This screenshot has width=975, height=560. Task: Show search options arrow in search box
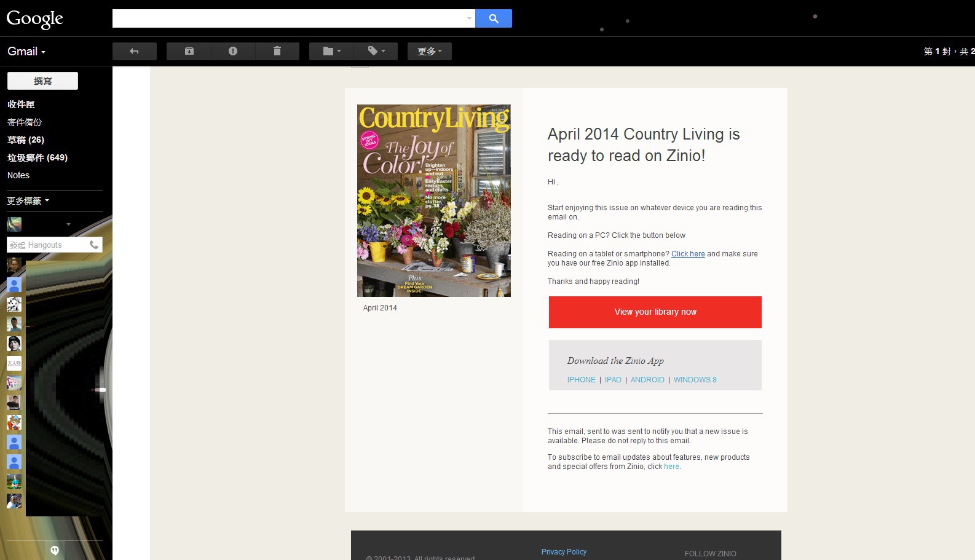[x=470, y=18]
